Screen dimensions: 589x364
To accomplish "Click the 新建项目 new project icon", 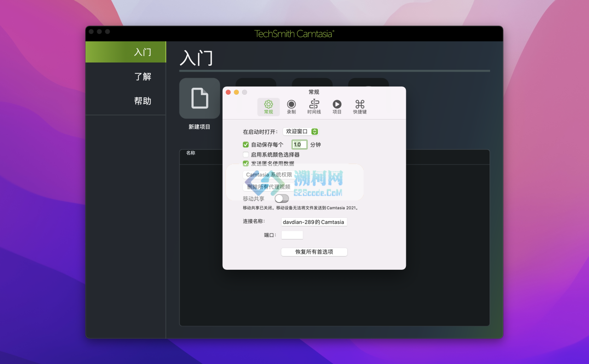I will click(x=200, y=98).
